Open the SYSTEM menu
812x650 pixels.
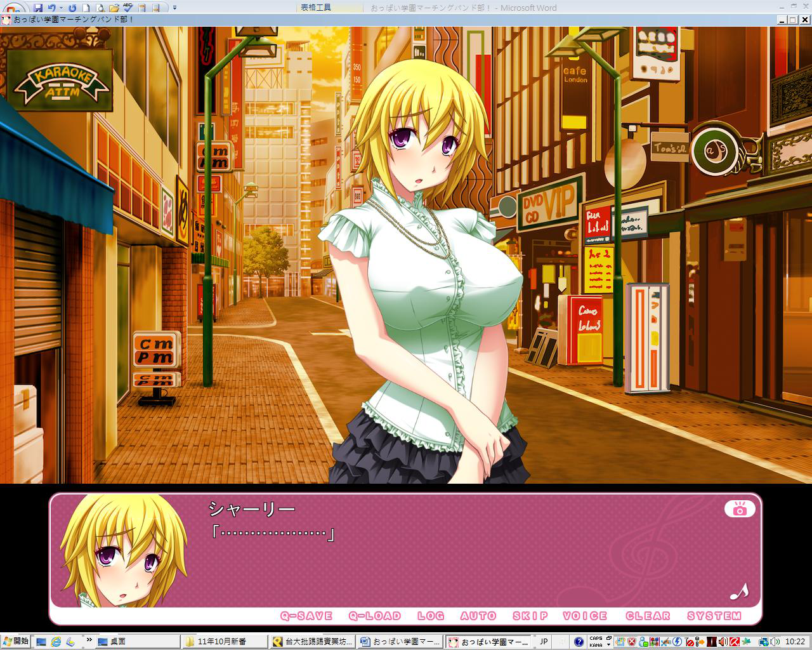[714, 616]
